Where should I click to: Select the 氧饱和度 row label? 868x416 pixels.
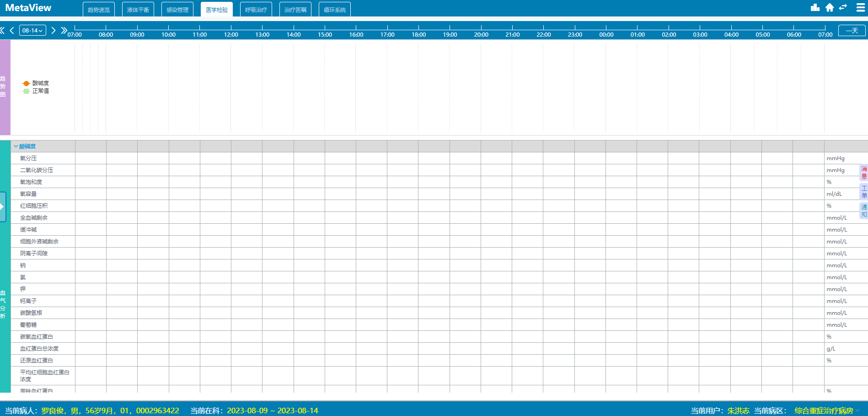31,182
